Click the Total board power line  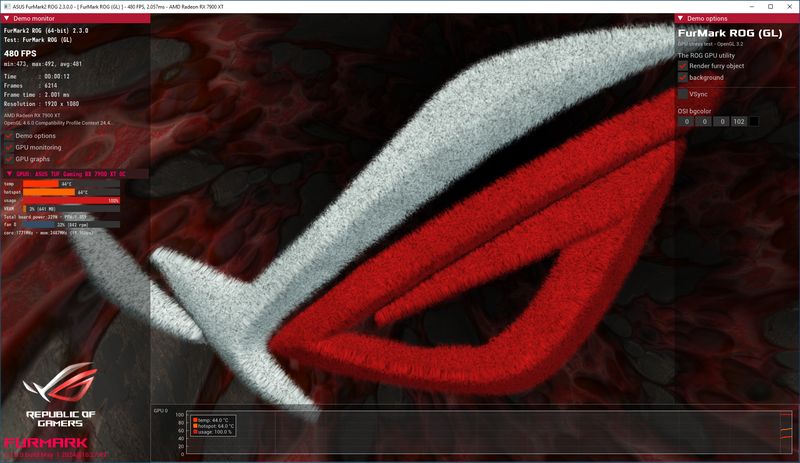45,217
